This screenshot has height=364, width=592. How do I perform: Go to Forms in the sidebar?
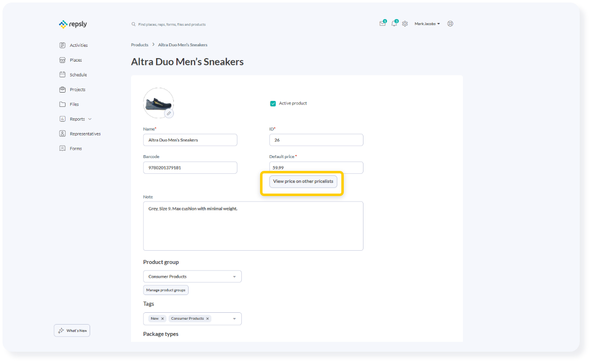[76, 149]
